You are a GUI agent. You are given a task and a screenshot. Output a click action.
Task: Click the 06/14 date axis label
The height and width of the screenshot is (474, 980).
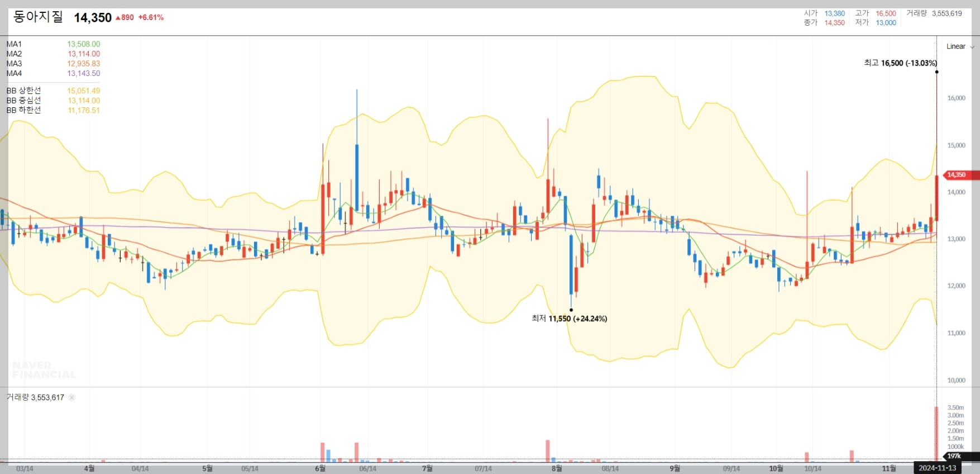point(367,469)
